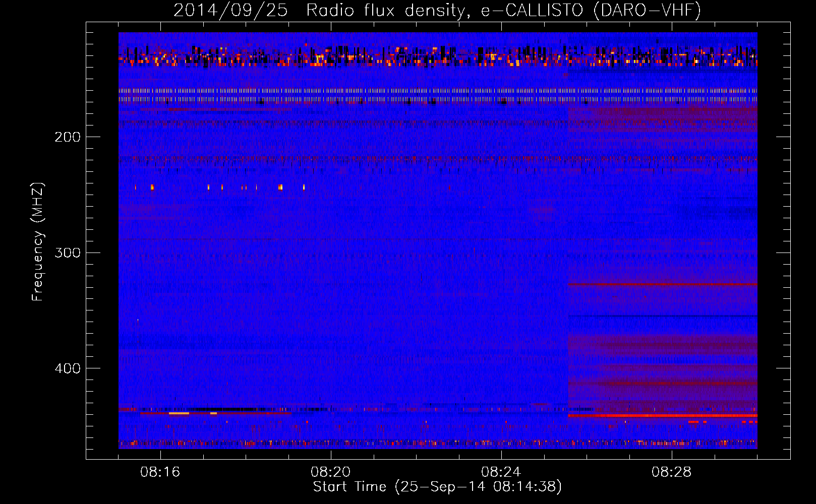Click the 08:16 time tick label
816x504 pixels.
pos(160,472)
